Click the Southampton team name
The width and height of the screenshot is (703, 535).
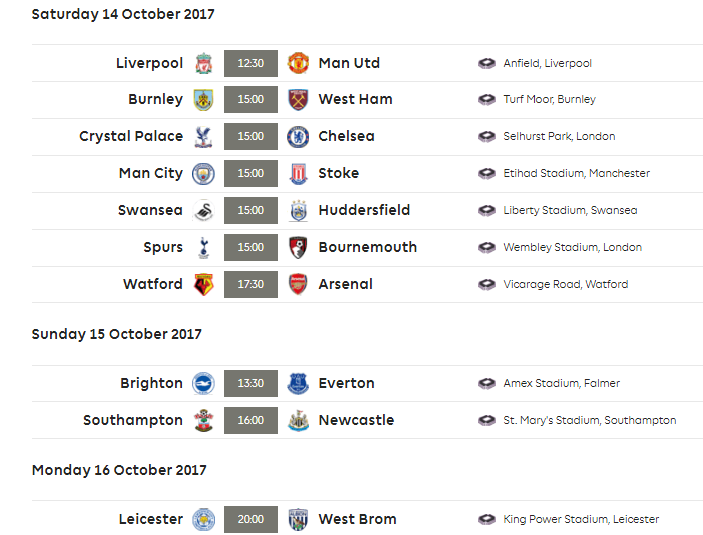[x=133, y=421]
